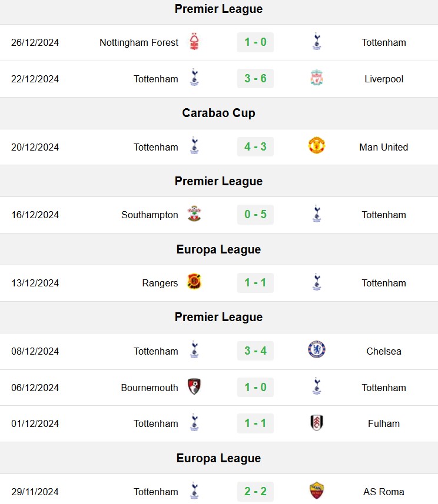Select the Carabao Cup section header
The image size is (438, 504).
click(219, 113)
